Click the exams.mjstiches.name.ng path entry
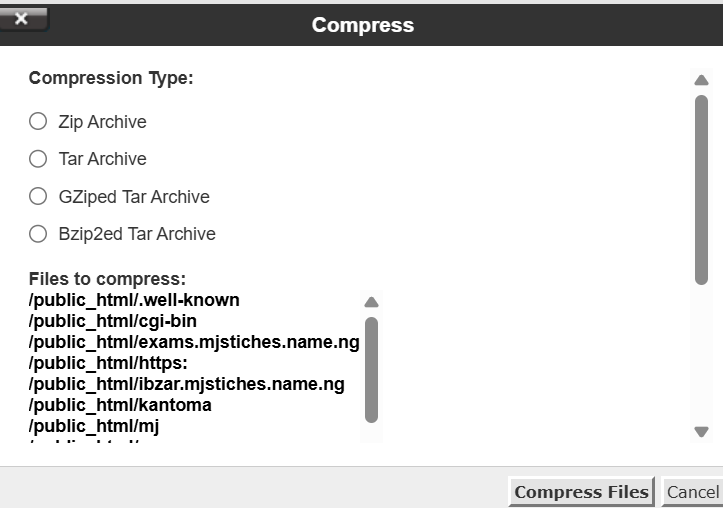723x508 pixels. [x=194, y=342]
